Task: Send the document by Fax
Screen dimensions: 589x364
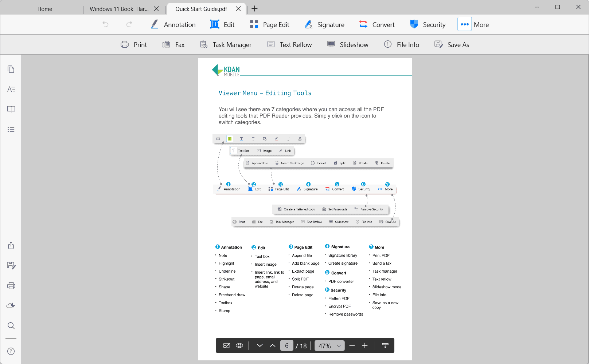Action: pyautogui.click(x=173, y=44)
